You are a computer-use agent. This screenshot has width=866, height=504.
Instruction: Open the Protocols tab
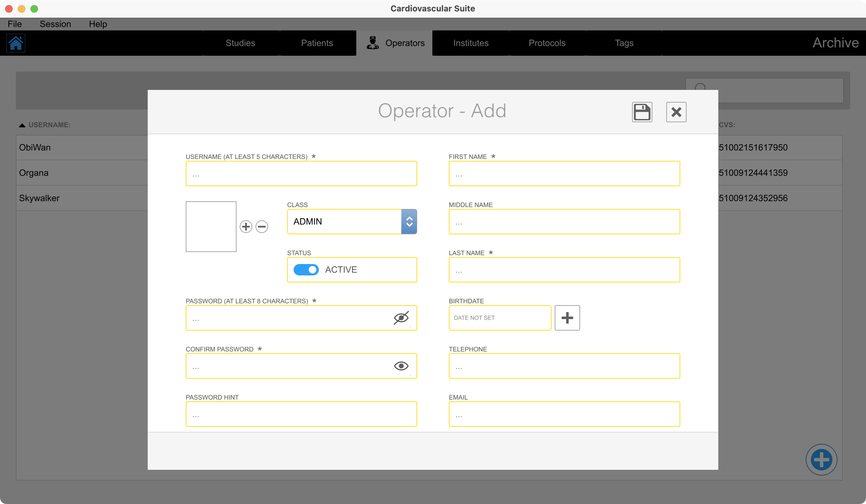547,43
